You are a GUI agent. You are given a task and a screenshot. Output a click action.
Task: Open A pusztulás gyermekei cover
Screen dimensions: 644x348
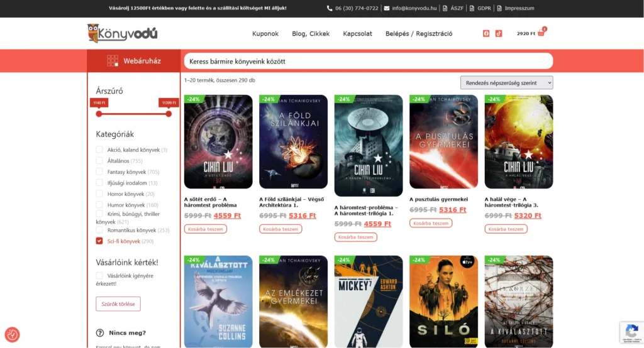(443, 141)
